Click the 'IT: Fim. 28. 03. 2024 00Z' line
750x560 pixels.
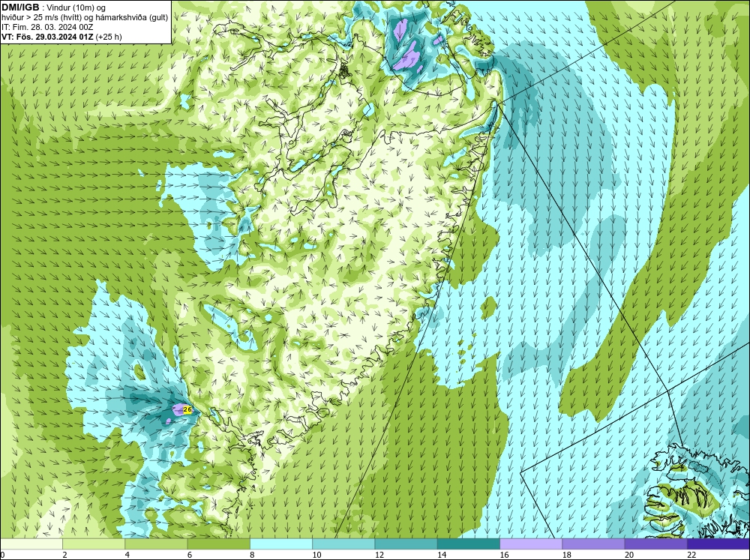click(46, 27)
